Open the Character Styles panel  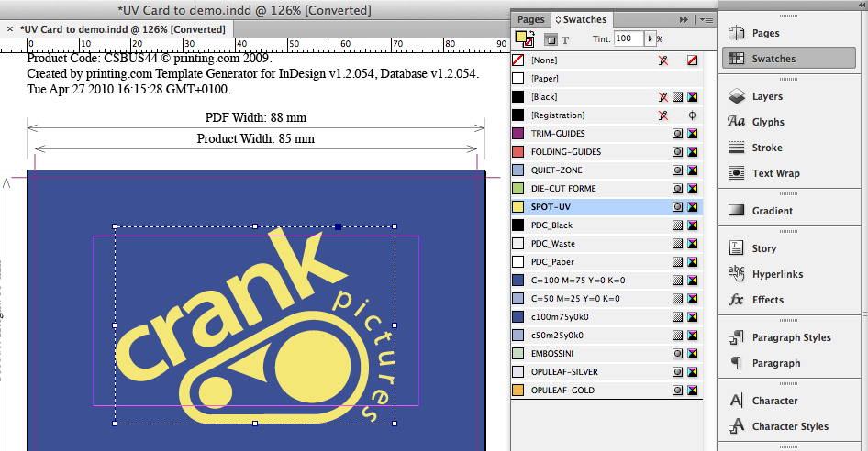(789, 426)
